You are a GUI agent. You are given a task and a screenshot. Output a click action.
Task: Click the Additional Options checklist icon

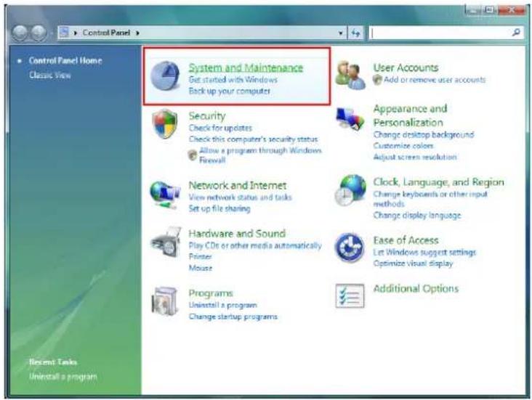[x=350, y=295]
